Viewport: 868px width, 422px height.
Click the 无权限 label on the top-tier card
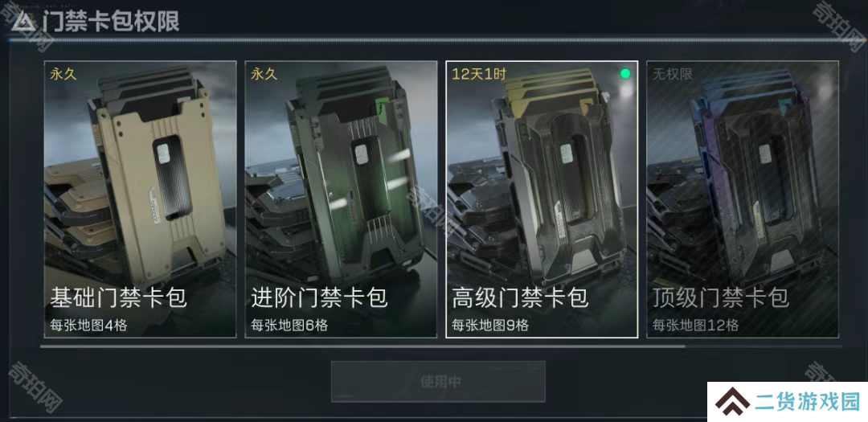674,74
